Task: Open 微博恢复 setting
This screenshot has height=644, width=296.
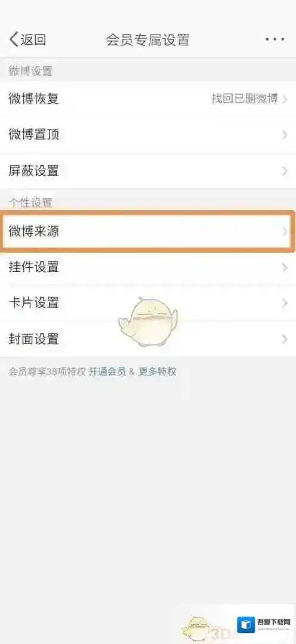Action: (148, 99)
